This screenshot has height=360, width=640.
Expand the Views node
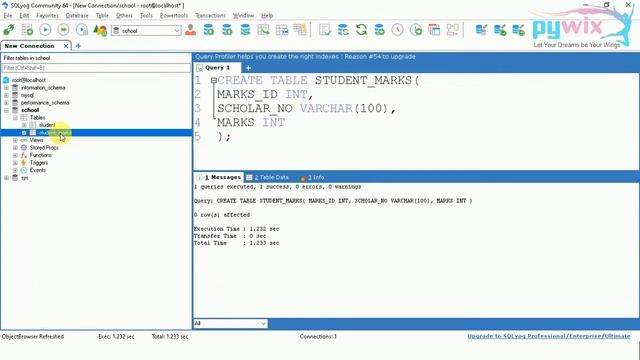pos(15,140)
